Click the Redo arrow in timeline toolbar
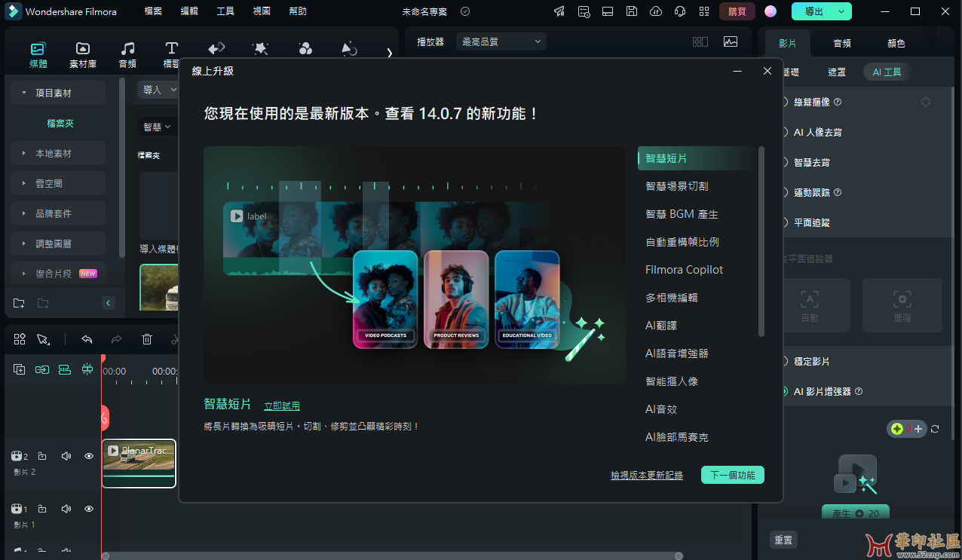The width and height of the screenshot is (962, 560). 116,339
